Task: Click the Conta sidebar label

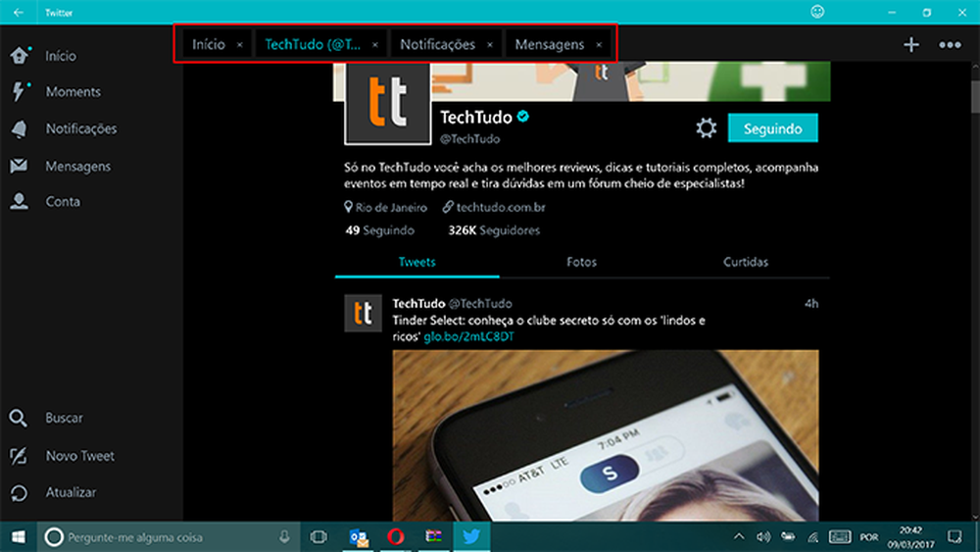Action: (63, 201)
